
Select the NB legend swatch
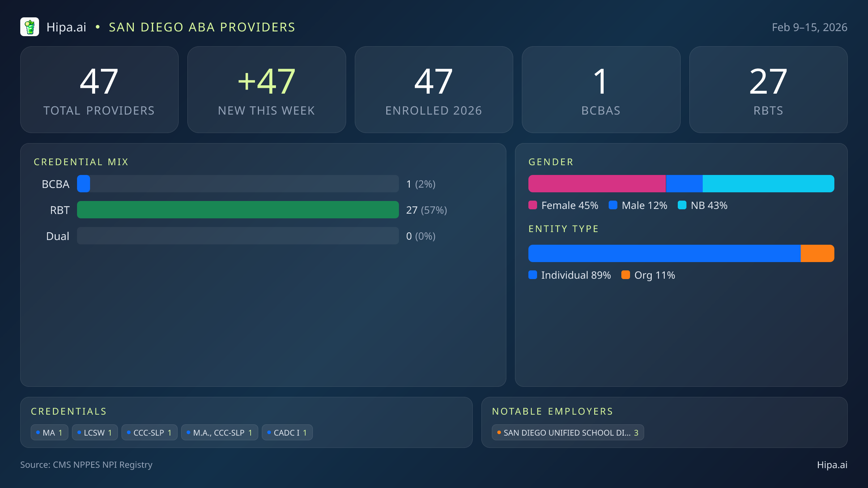tap(683, 205)
